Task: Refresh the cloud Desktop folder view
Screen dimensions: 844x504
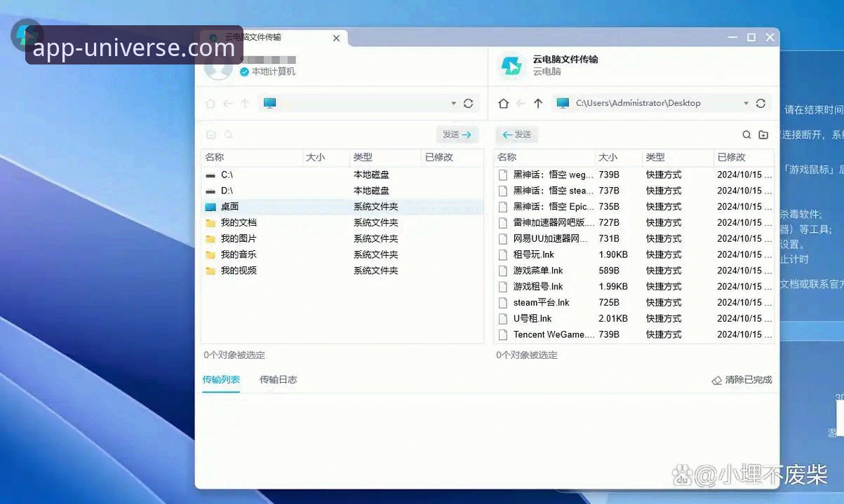Action: click(x=762, y=103)
